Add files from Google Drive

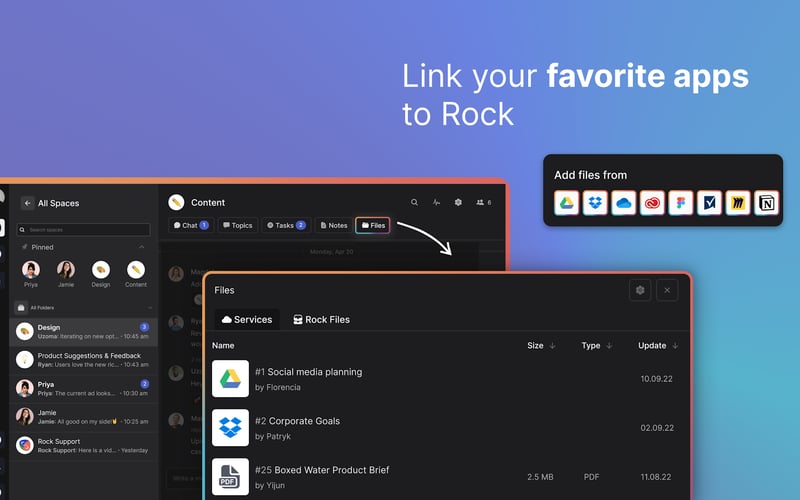point(566,203)
